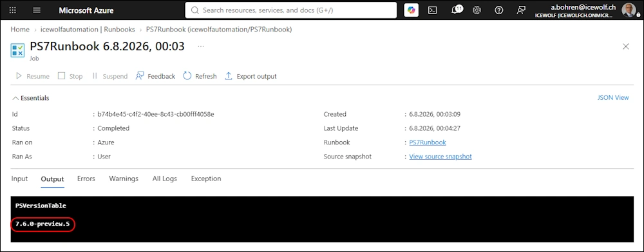The height and width of the screenshot is (252, 644).
Task: Collapse the Essentials section chevron
Action: tap(15, 98)
